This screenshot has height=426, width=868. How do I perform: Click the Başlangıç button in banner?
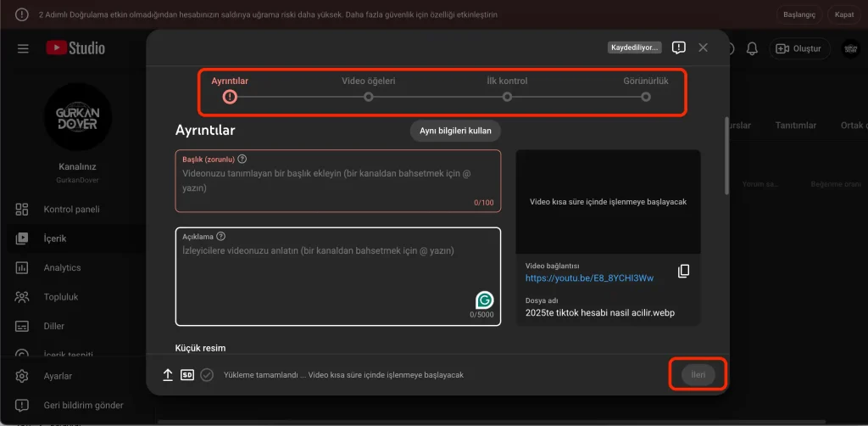click(799, 14)
